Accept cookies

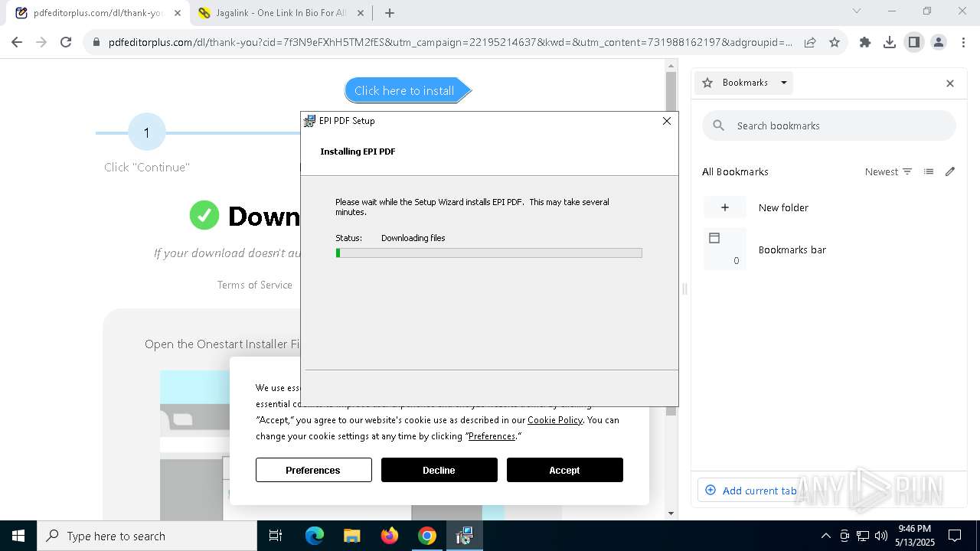[565, 470]
